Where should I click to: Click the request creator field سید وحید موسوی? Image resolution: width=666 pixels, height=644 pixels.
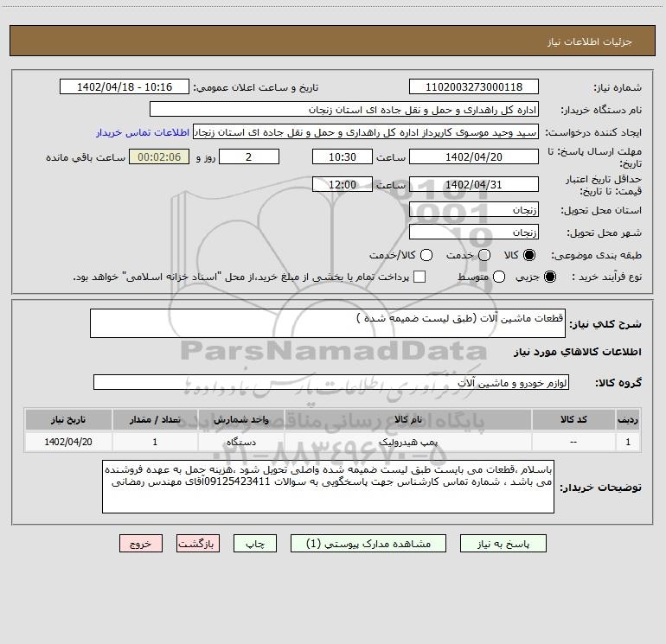click(366, 131)
